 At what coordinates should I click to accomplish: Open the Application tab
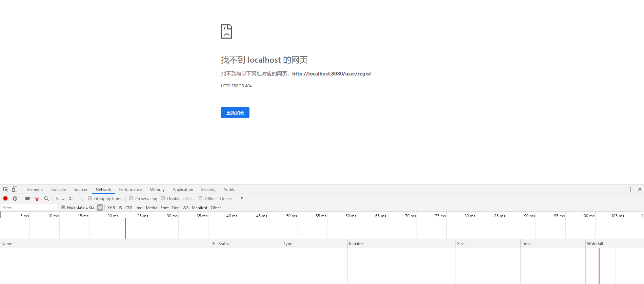[x=183, y=190]
